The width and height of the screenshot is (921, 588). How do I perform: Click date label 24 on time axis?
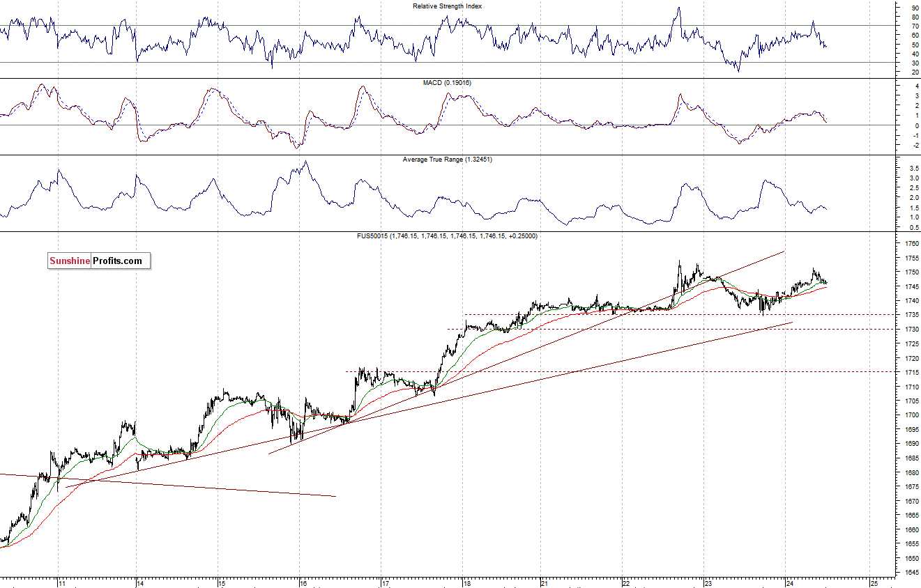point(789,583)
